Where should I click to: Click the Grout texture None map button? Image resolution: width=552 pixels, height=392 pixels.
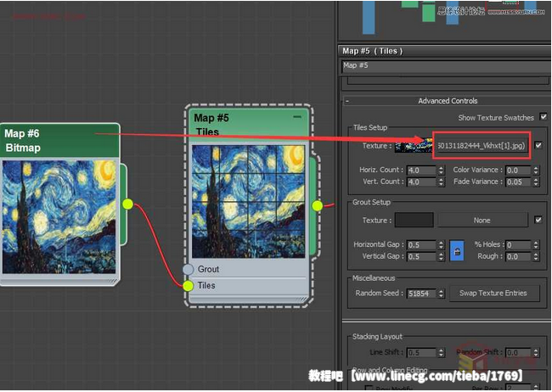point(482,221)
